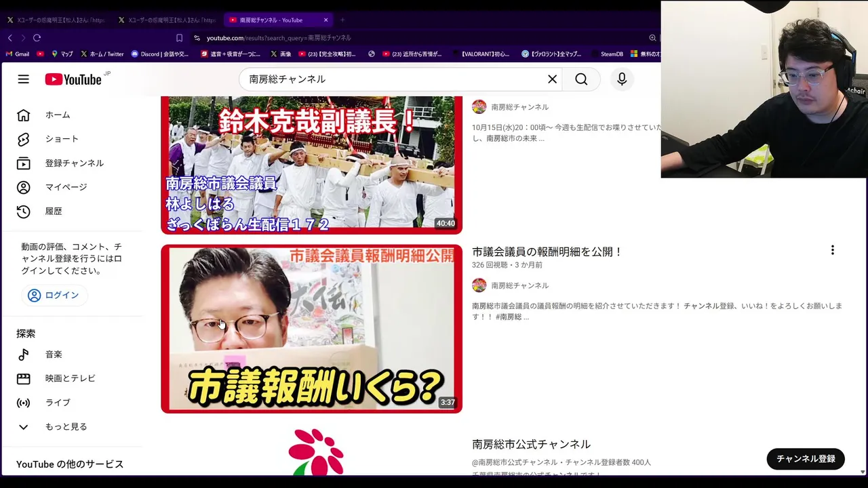Click the 40:40 duration badge
Image resolution: width=868 pixels, height=488 pixels.
[446, 224]
